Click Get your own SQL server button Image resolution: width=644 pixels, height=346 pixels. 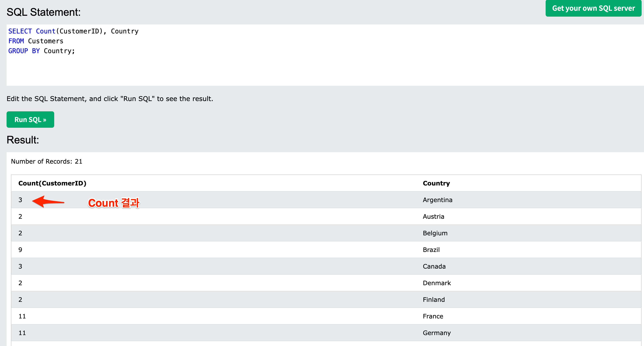tap(593, 8)
